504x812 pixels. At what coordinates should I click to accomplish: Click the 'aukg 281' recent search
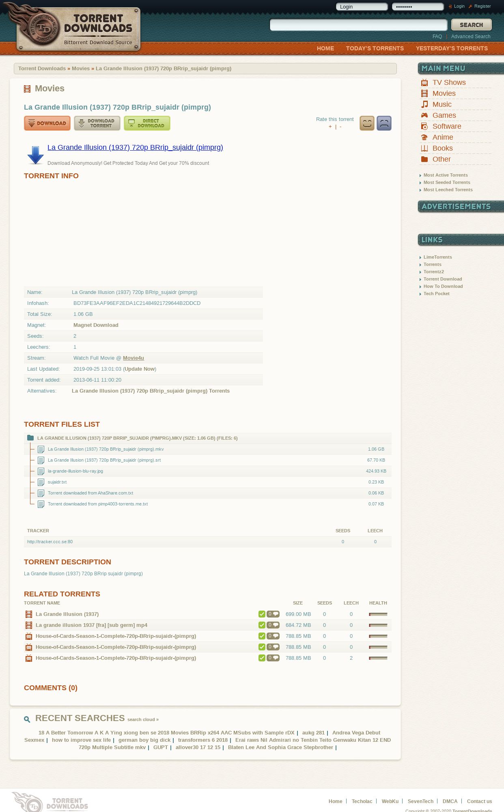pos(313,733)
